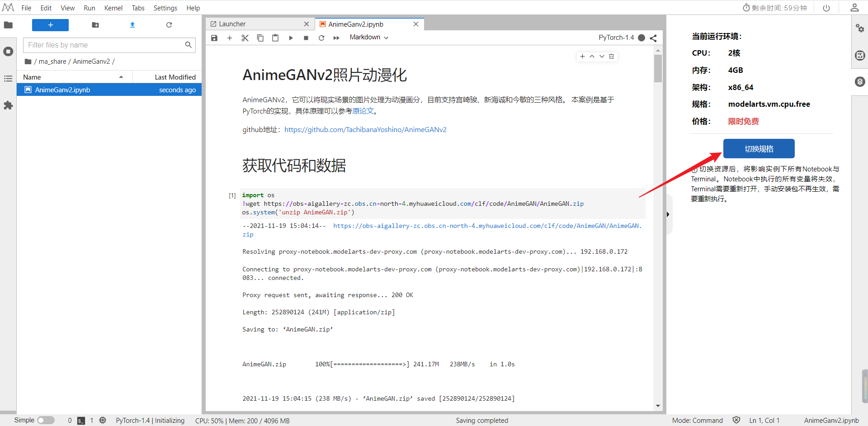Open the Settings menu

pos(165,8)
